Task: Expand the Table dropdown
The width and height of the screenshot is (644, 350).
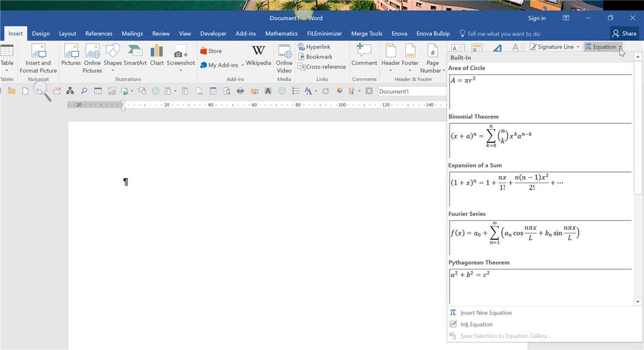Action: point(6,71)
